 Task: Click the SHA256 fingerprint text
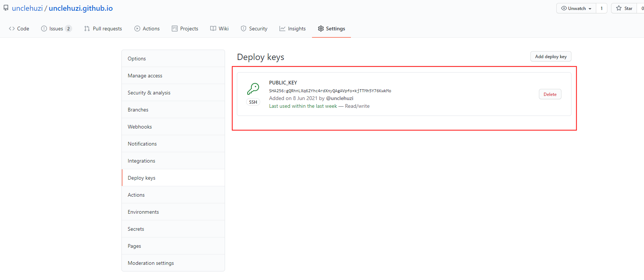(330, 91)
